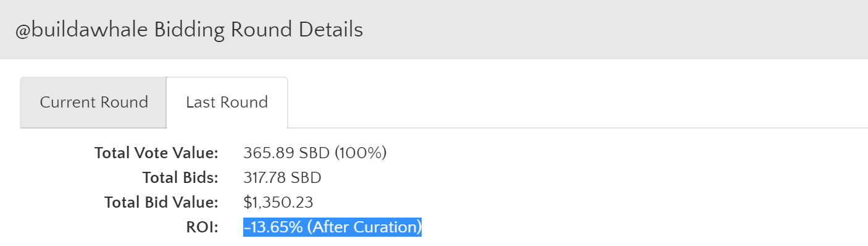Viewport: 868px width, 246px height.
Task: Click the ROI label
Action: 203,227
